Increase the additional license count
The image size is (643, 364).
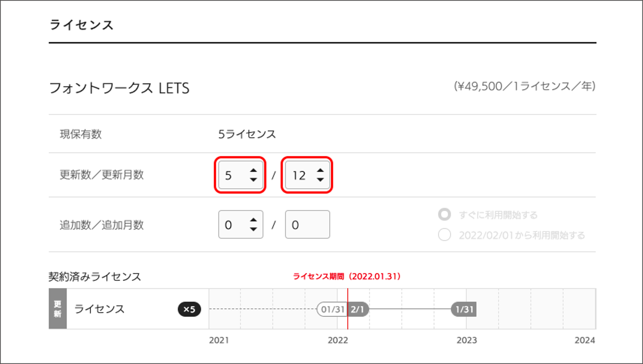coord(253,220)
